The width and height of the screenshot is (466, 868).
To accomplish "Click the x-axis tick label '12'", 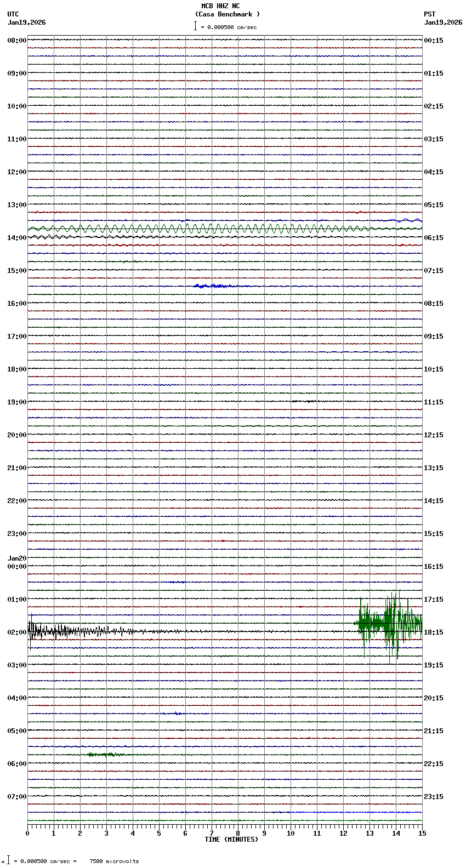I will [343, 833].
